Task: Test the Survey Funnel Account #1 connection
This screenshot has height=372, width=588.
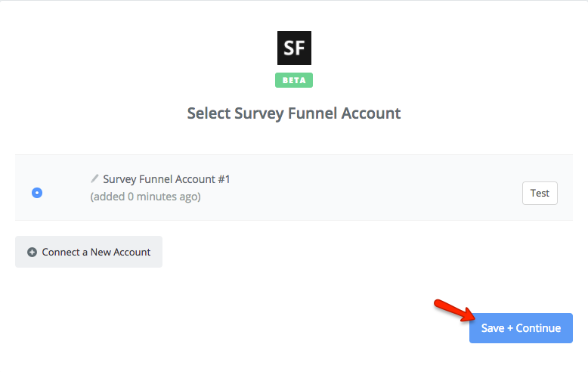Action: (540, 193)
